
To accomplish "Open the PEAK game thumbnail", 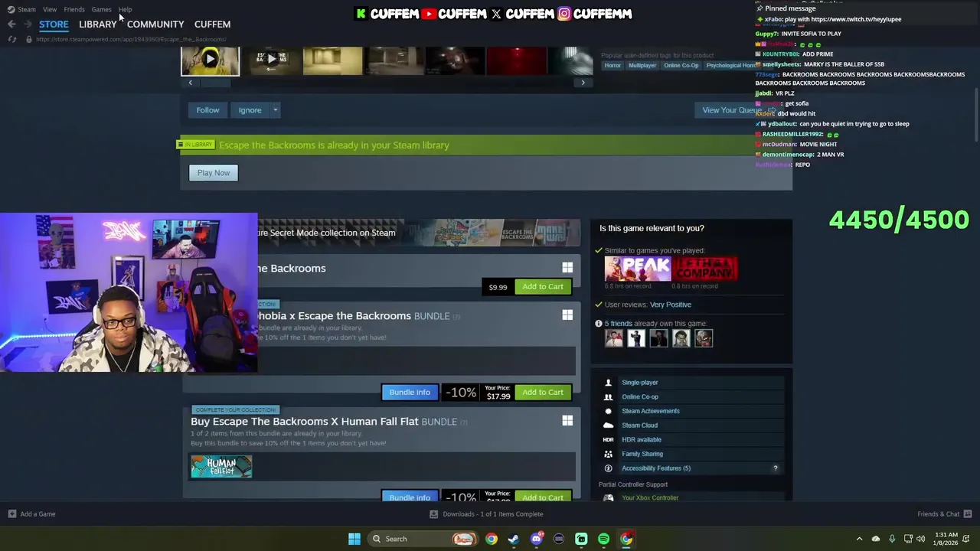I will pyautogui.click(x=637, y=269).
